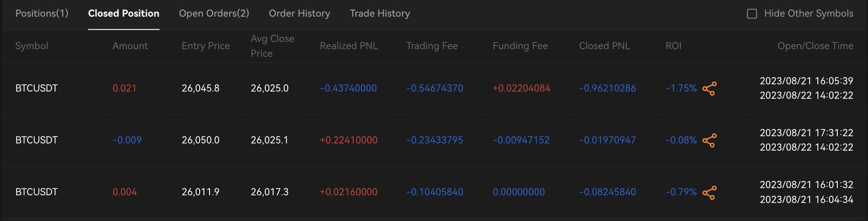Share the -0.79% ROI position
Screen dimensions: 868x221
point(709,193)
